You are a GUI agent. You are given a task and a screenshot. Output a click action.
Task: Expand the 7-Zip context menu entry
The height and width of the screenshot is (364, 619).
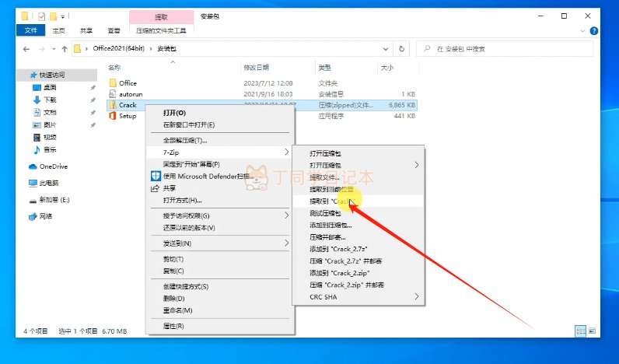220,152
